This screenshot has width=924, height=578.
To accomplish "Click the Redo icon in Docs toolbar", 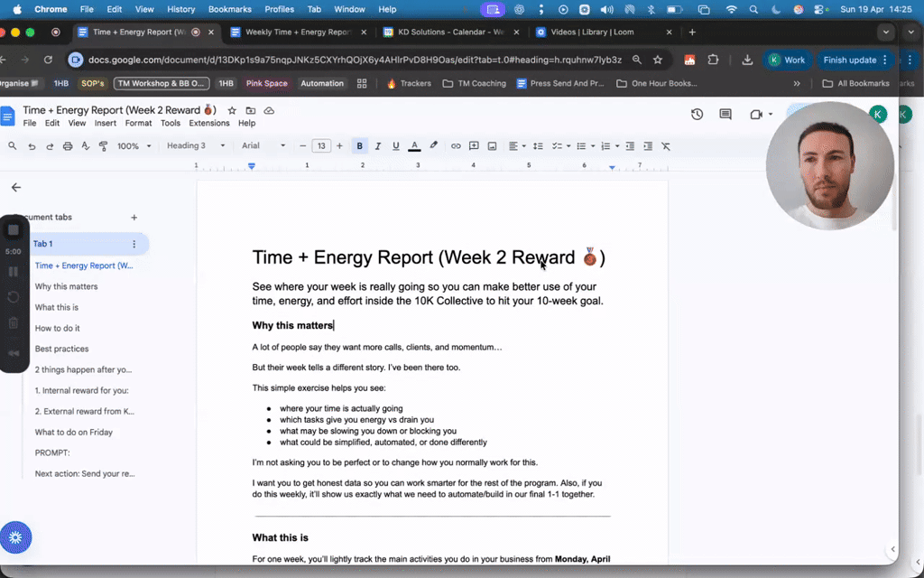I will (50, 146).
